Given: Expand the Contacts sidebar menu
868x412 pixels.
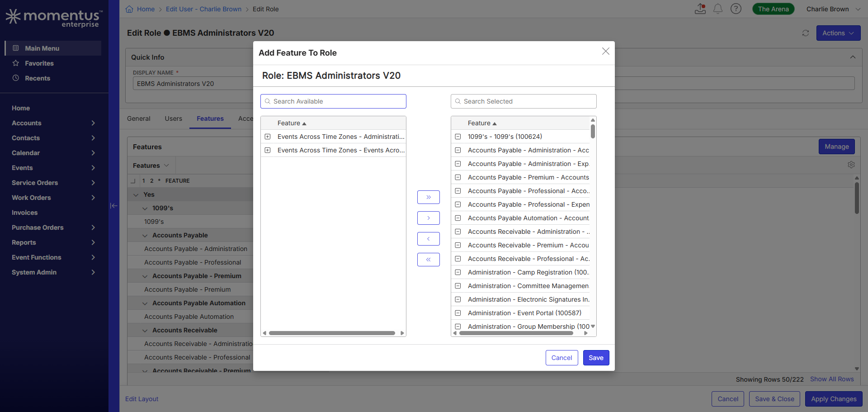Looking at the screenshot, I should pos(93,138).
